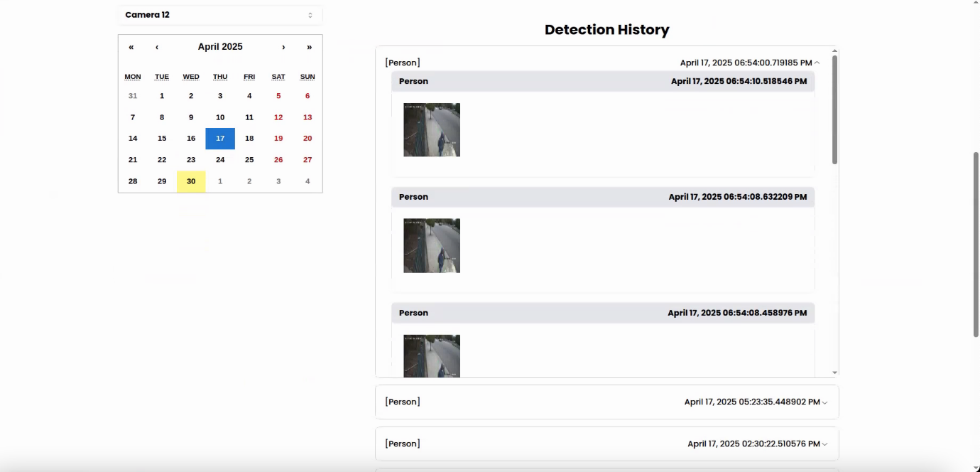This screenshot has height=472, width=980.
Task: Jump calendar forward one year
Action: pos(309,47)
